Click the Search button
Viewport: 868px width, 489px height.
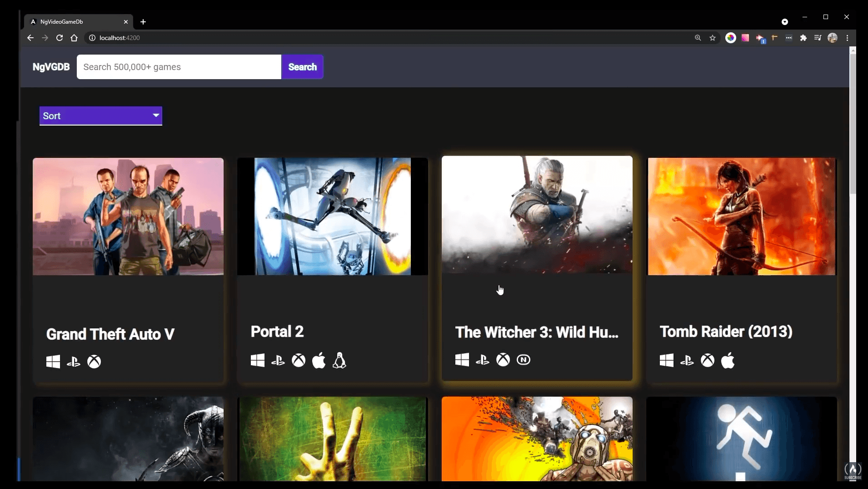[302, 66]
